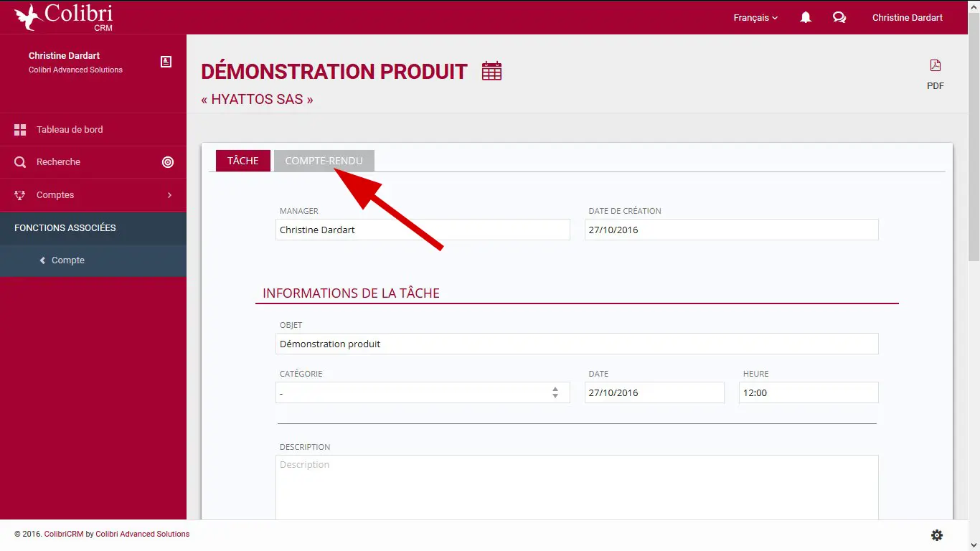Open the Français language dropdown

(x=755, y=18)
